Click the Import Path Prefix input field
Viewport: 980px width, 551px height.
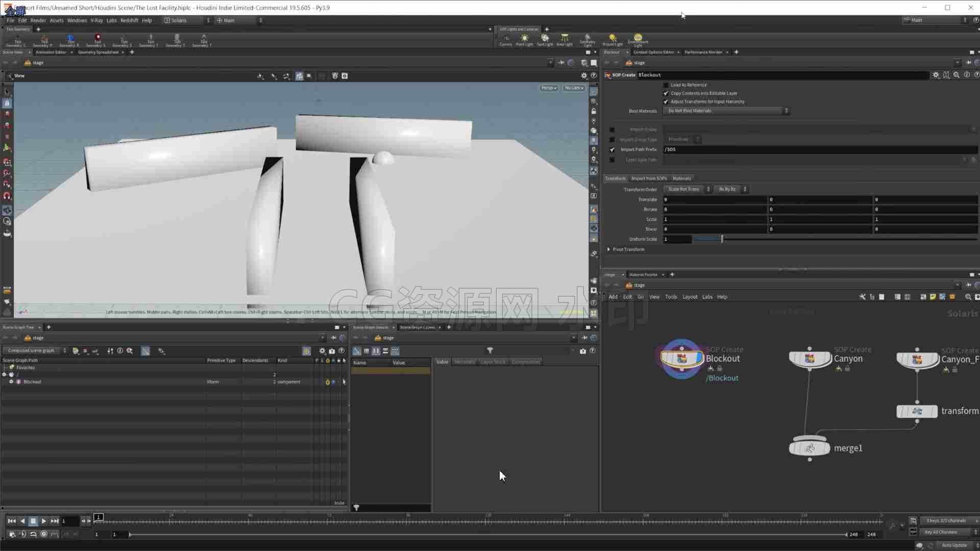[x=820, y=149]
